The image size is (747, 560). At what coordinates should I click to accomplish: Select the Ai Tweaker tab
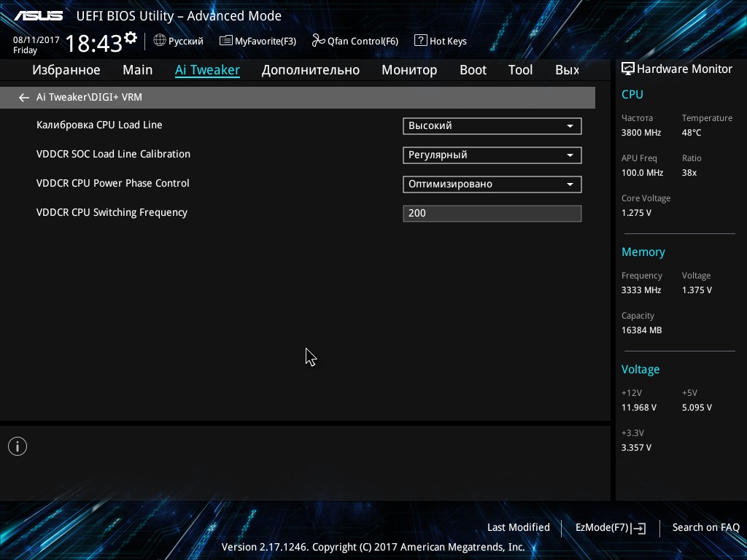pyautogui.click(x=207, y=70)
